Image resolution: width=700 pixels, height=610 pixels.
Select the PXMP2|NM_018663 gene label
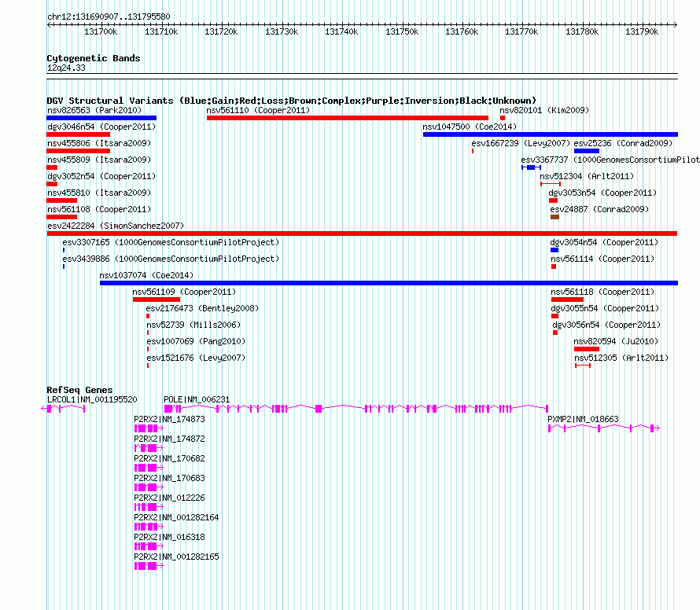(583, 420)
